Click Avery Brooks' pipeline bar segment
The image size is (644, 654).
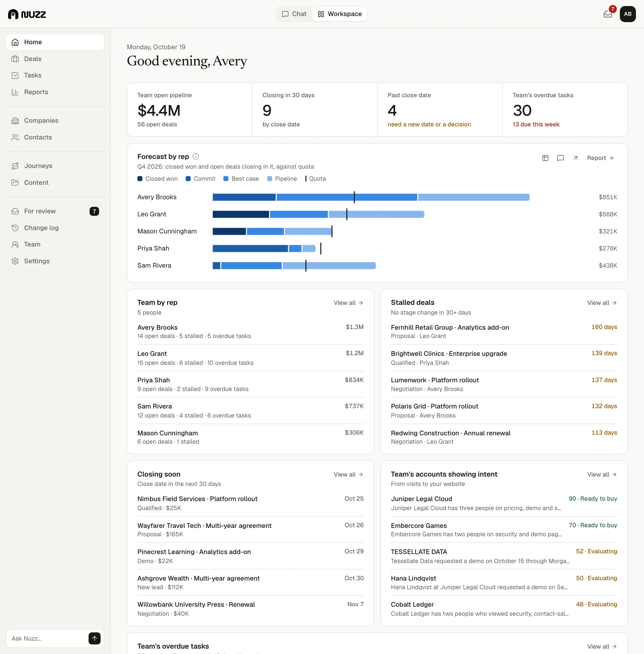(x=474, y=197)
